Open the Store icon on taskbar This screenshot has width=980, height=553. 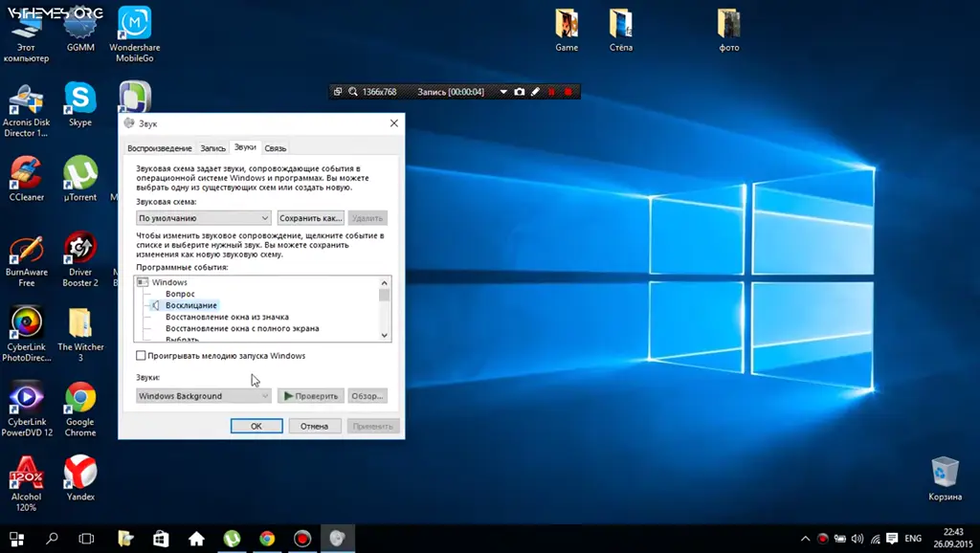click(x=161, y=539)
